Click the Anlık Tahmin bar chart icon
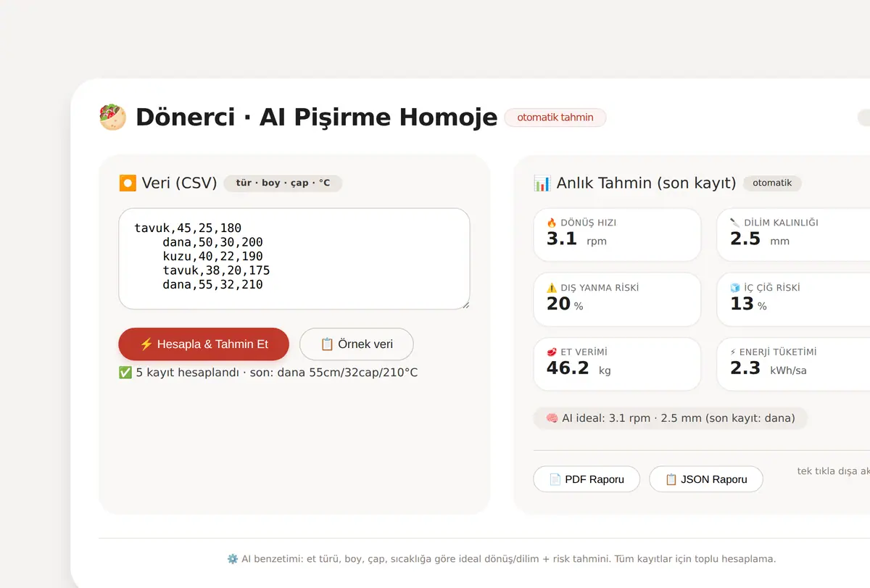This screenshot has height=588, width=870. point(542,183)
